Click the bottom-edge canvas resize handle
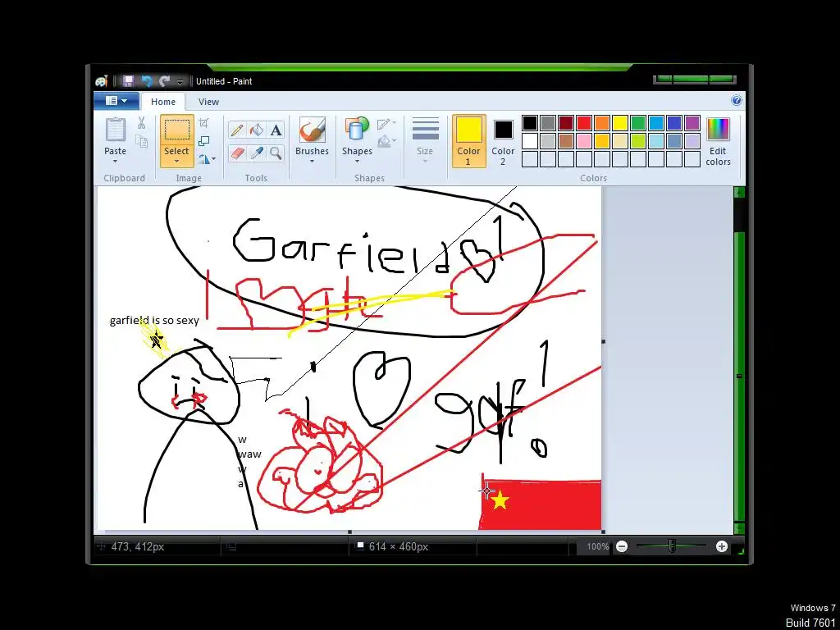Viewport: 840px width, 630px height. click(349, 532)
